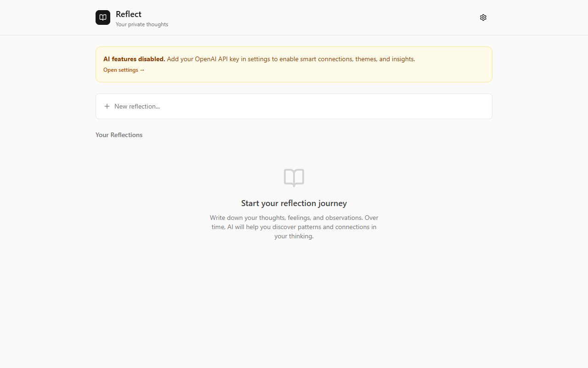Click the large open book empty-state icon
The image size is (588, 368).
point(294,178)
